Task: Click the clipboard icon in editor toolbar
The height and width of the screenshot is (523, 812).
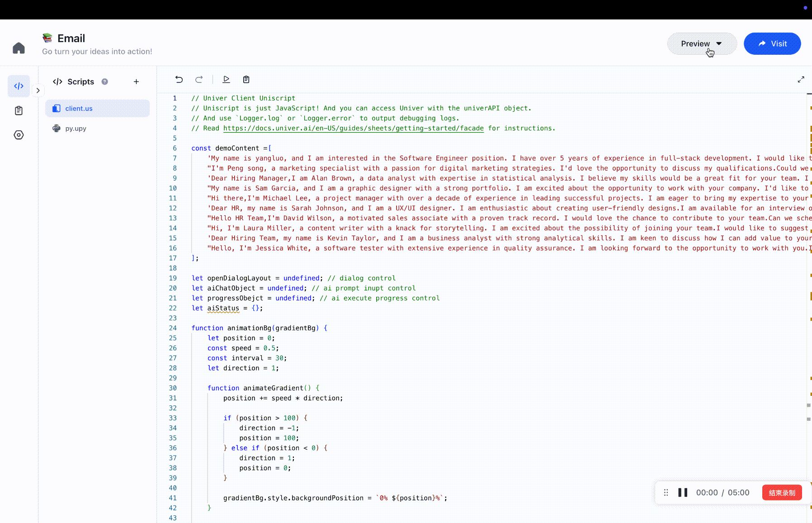Action: (x=246, y=79)
